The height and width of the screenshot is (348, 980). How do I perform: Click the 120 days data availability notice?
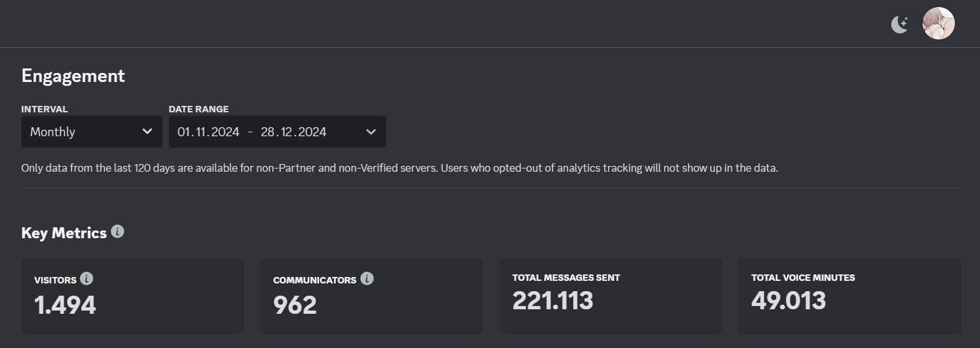(400, 169)
